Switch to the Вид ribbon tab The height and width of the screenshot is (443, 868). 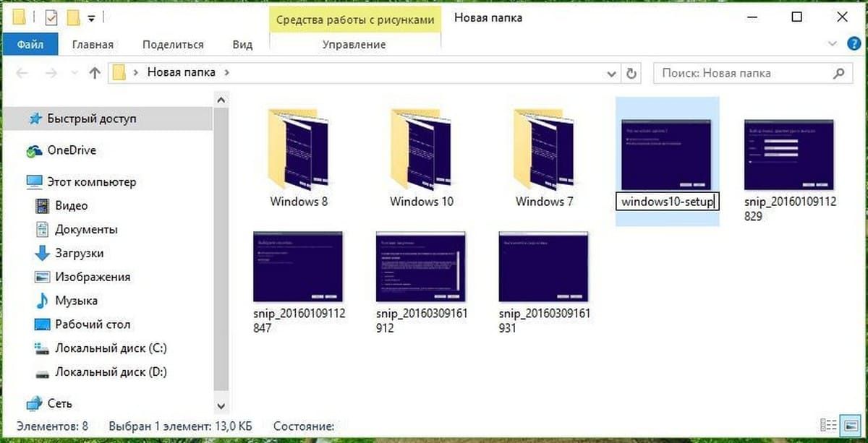point(242,44)
